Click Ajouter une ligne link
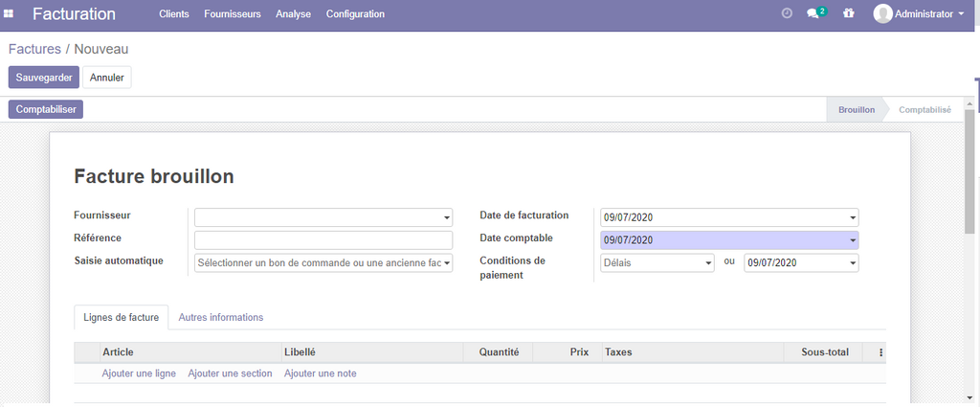Image resolution: width=980 pixels, height=407 pixels. coord(139,373)
